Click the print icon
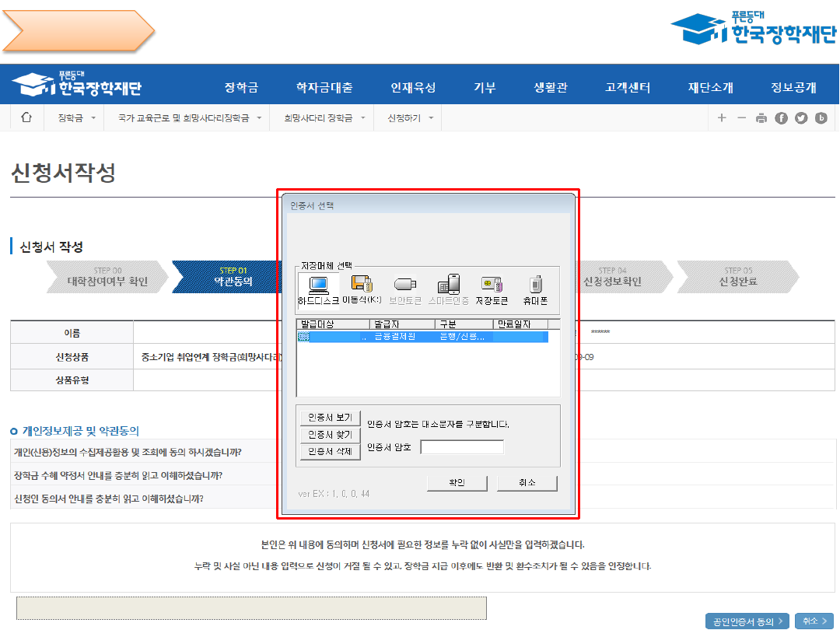 click(x=761, y=118)
